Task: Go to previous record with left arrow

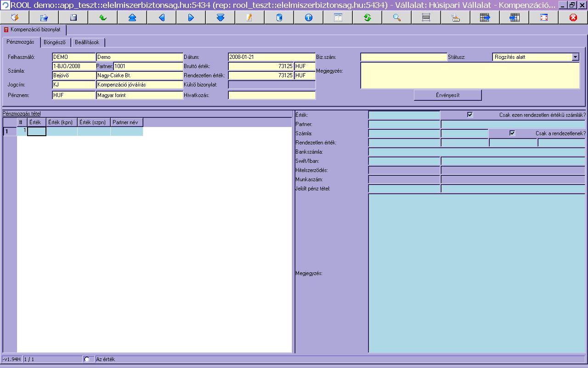Action: pyautogui.click(x=162, y=17)
